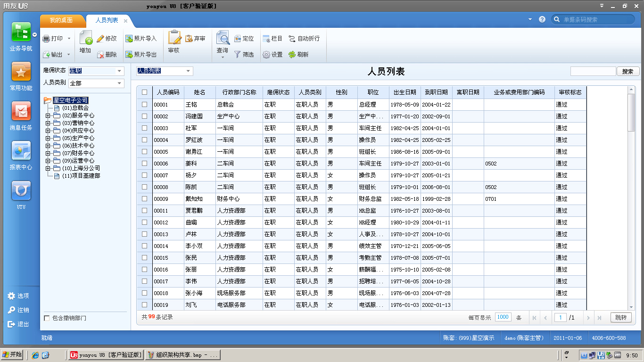
Task: Tick the checkbox for row 00018 张小海
Action: pos(144,293)
